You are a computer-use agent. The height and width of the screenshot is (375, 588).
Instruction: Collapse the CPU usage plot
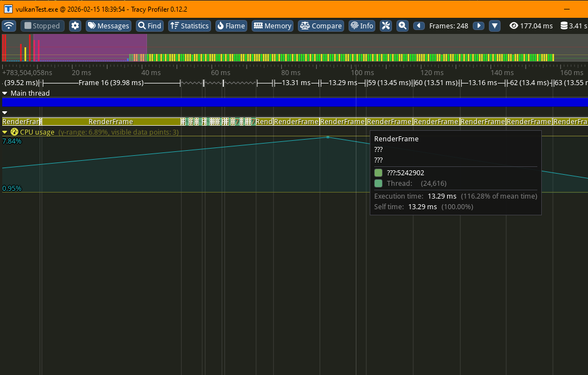point(5,132)
